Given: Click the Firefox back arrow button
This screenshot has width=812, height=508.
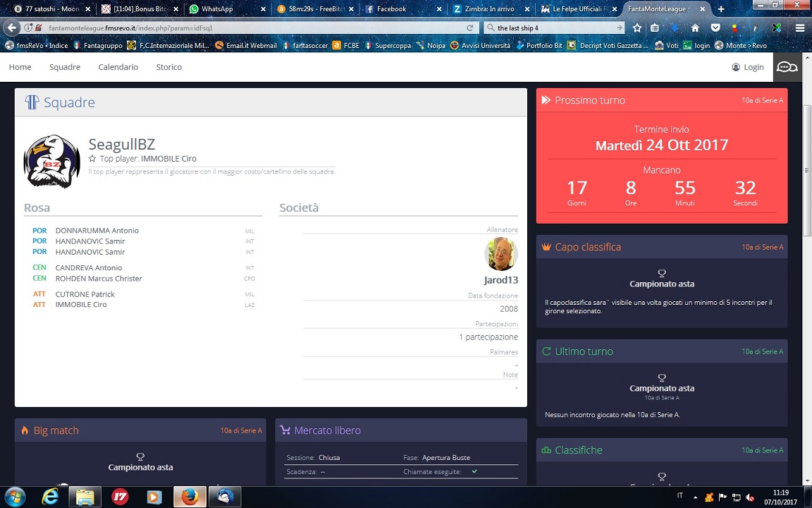Looking at the screenshot, I should click(x=12, y=28).
